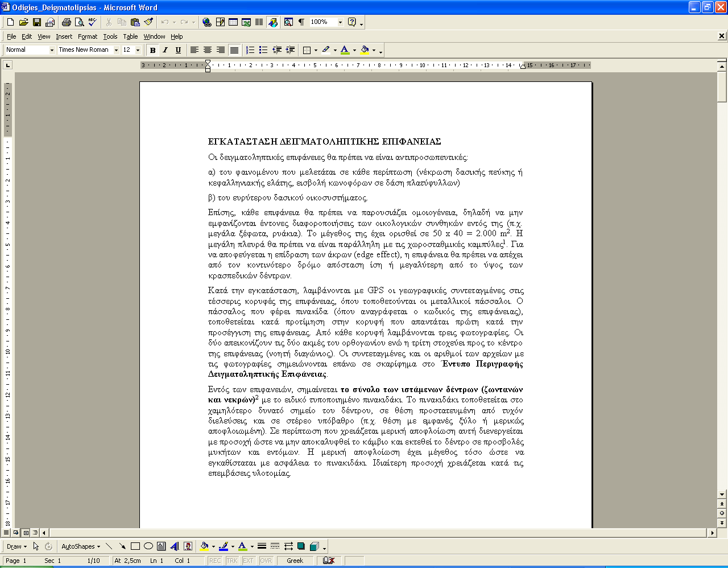Click the Highlight marker color button
Image resolution: width=728 pixels, height=568 pixels.
[x=326, y=50]
